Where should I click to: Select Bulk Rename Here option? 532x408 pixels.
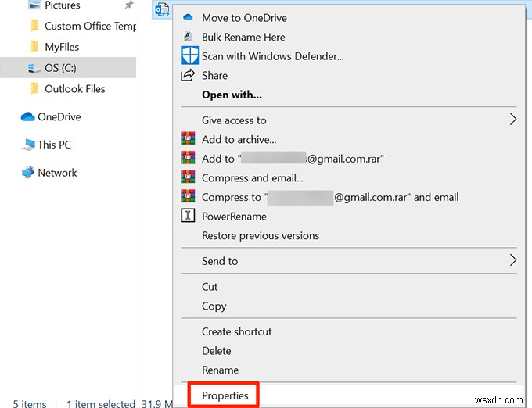(x=243, y=37)
